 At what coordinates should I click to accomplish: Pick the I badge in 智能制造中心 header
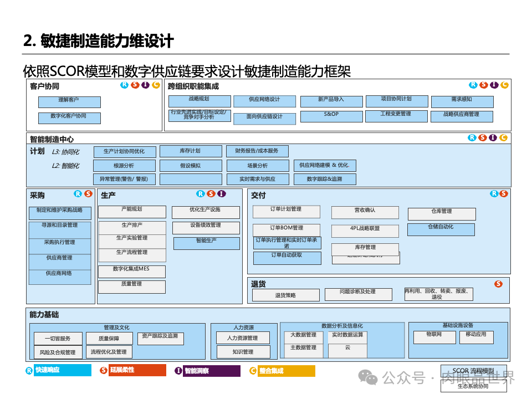tap(493, 137)
